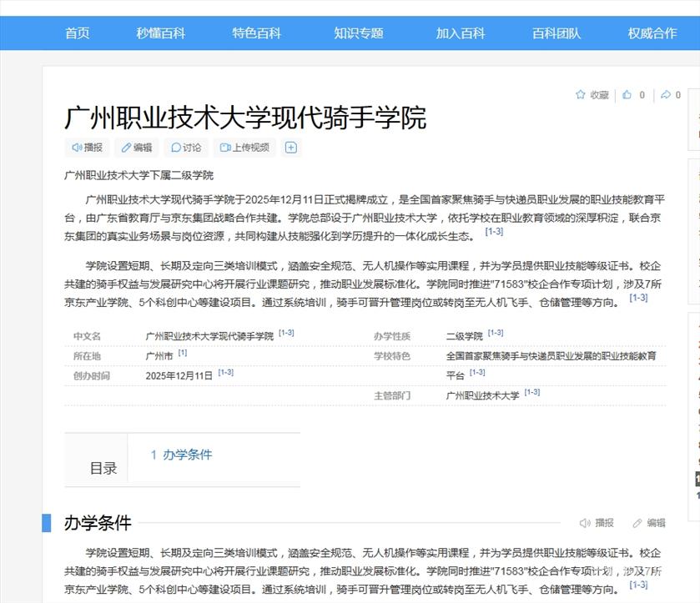Click the 收藏 star icon
The height and width of the screenshot is (603, 700).
581,95
